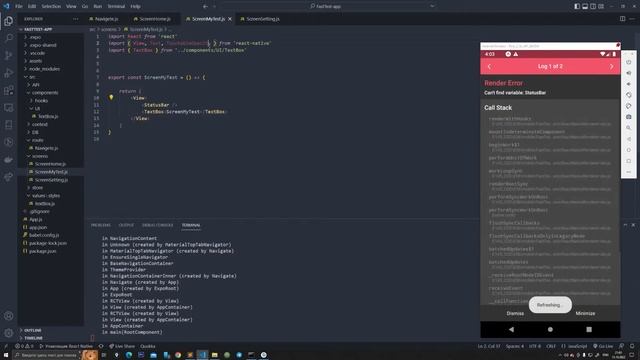Toggle panel layout icon in title bar
This screenshot has height=360, width=640.
(x=585, y=6)
